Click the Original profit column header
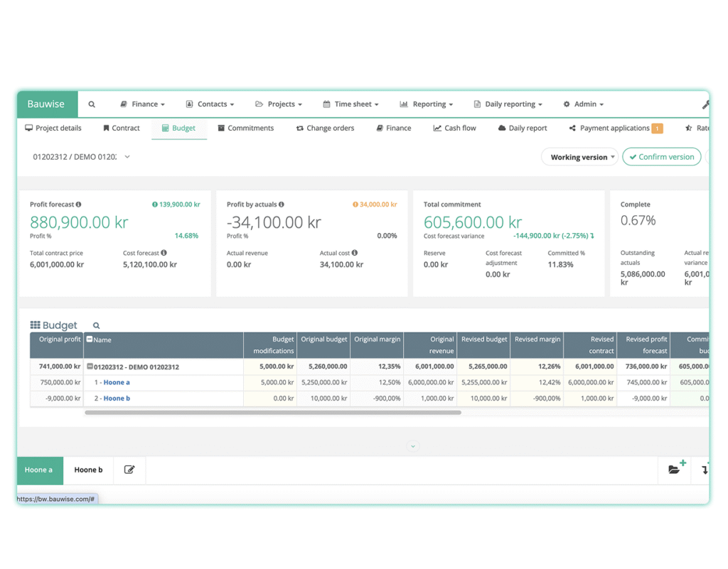 [x=57, y=345]
